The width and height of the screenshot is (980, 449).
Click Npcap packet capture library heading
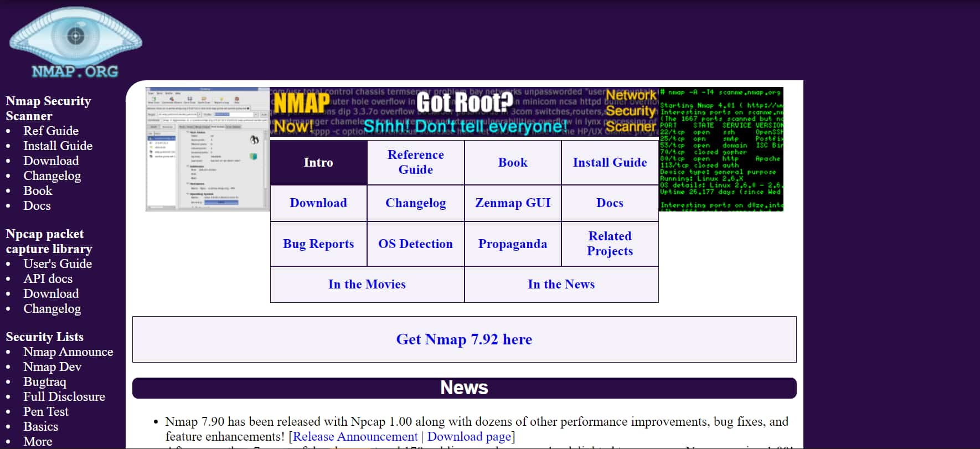click(49, 241)
